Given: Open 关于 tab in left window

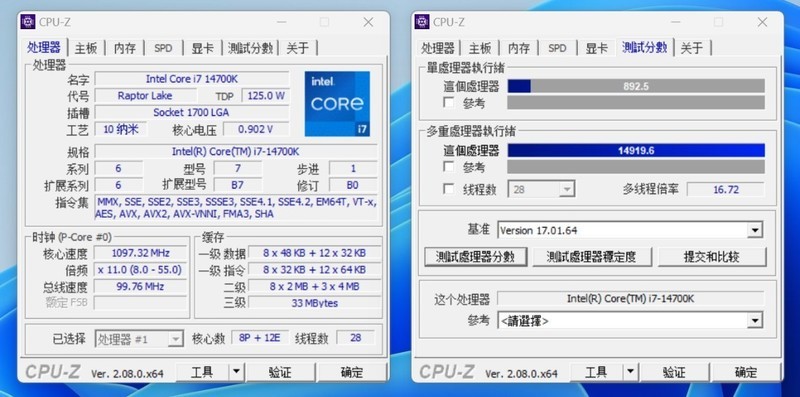Looking at the screenshot, I should click(297, 48).
